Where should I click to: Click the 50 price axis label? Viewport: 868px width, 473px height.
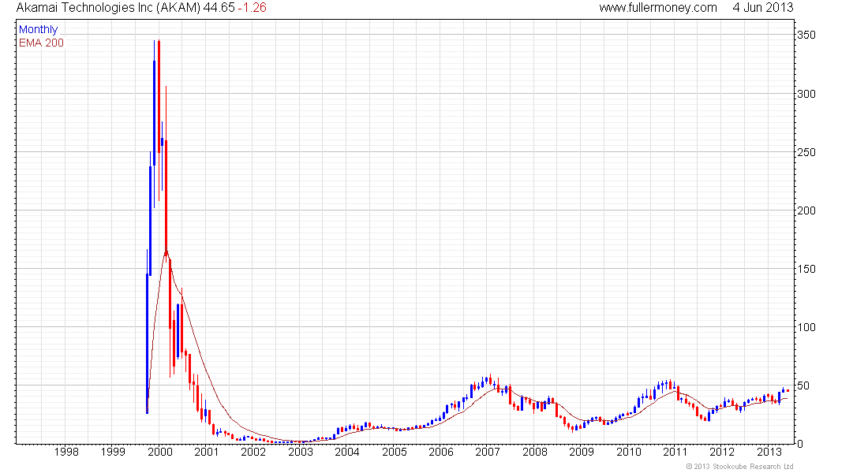point(803,385)
